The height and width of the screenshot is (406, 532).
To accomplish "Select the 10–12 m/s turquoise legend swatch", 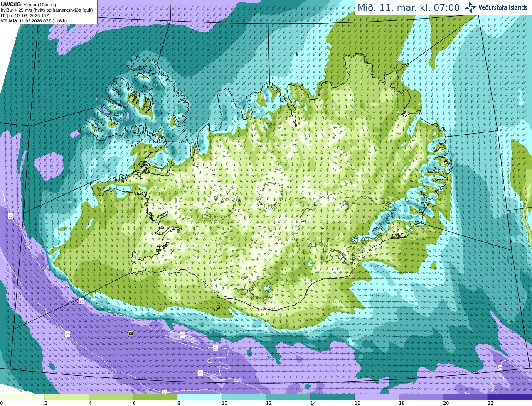I will pyautogui.click(x=244, y=397).
